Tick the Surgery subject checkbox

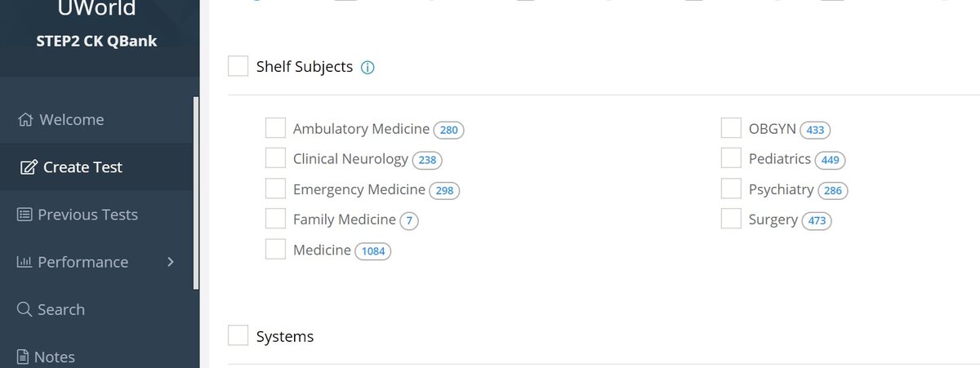click(731, 219)
